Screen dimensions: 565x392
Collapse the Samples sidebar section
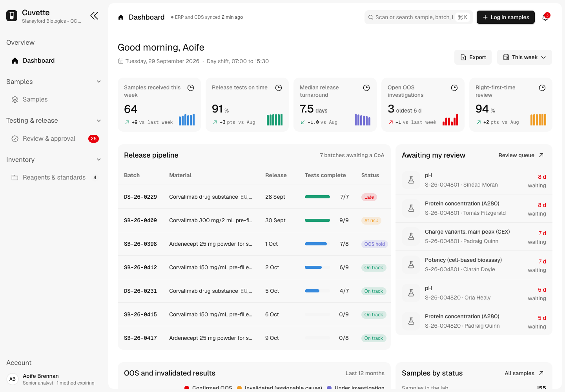point(99,82)
